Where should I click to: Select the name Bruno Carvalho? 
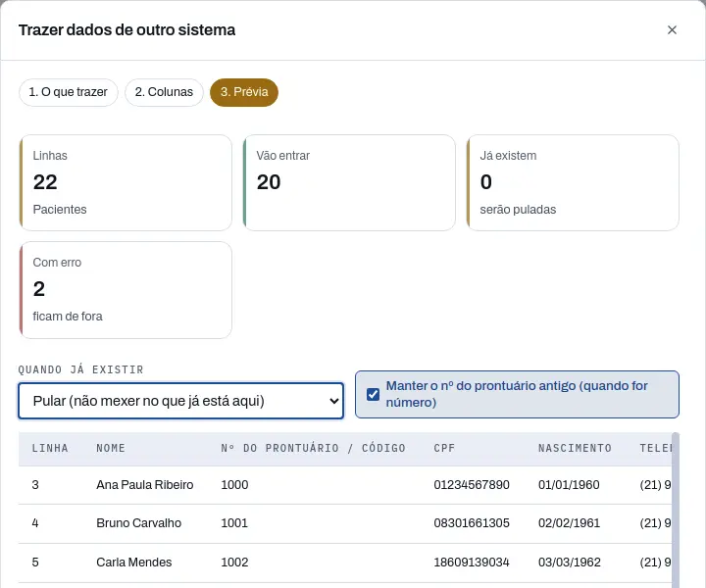pyautogui.click(x=138, y=522)
